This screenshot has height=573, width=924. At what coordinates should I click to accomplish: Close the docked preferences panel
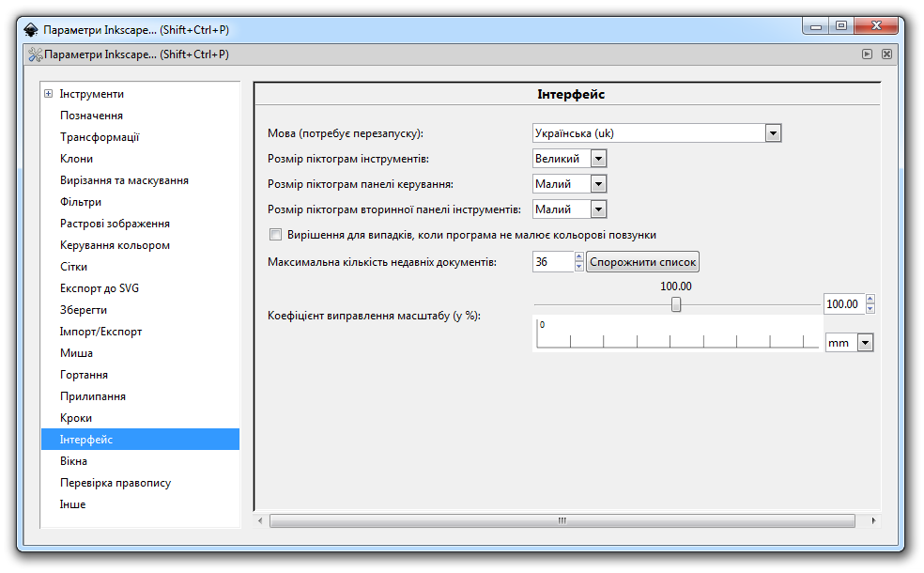tap(886, 54)
